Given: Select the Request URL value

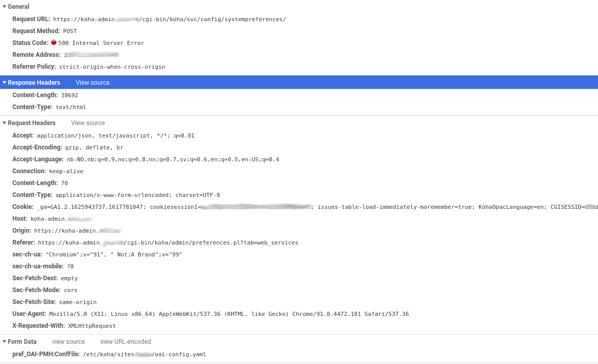Looking at the screenshot, I should [x=169, y=20].
